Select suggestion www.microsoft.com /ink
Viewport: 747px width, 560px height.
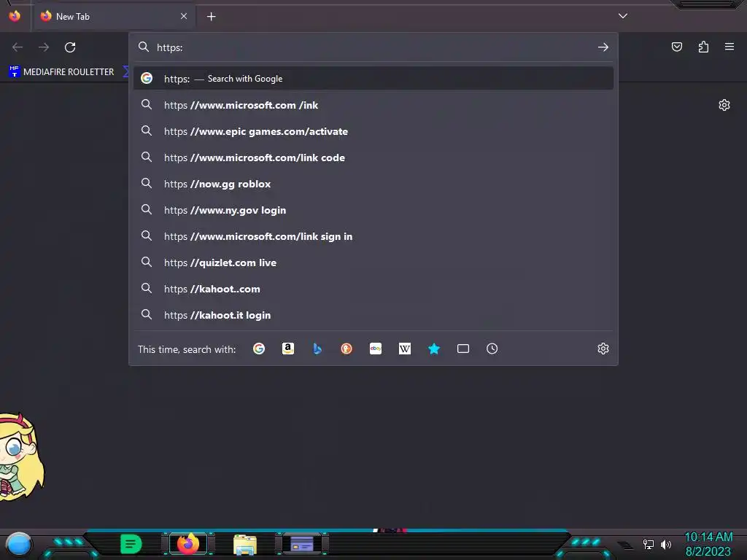373,105
